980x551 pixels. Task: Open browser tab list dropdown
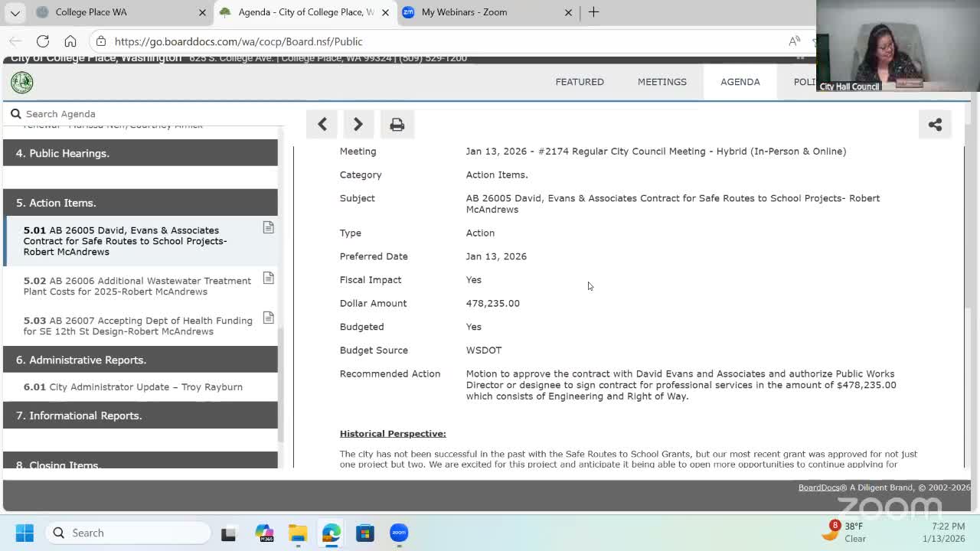point(15,12)
